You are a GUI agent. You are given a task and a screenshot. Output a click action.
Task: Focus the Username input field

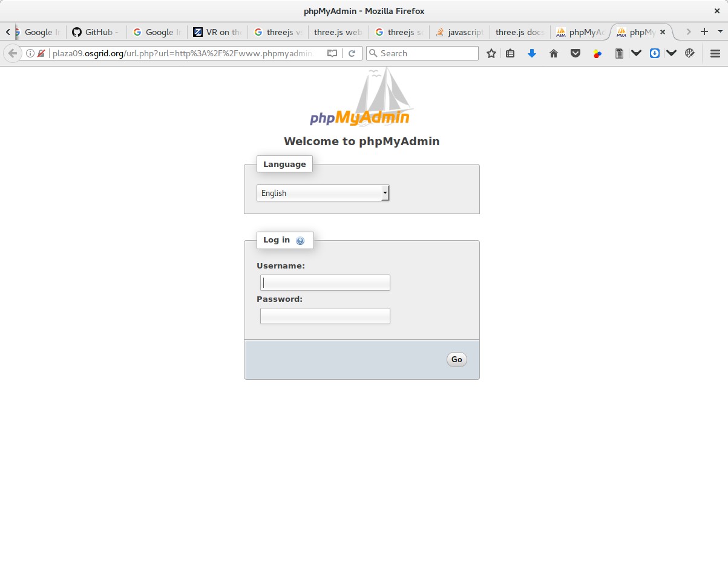pyautogui.click(x=325, y=282)
